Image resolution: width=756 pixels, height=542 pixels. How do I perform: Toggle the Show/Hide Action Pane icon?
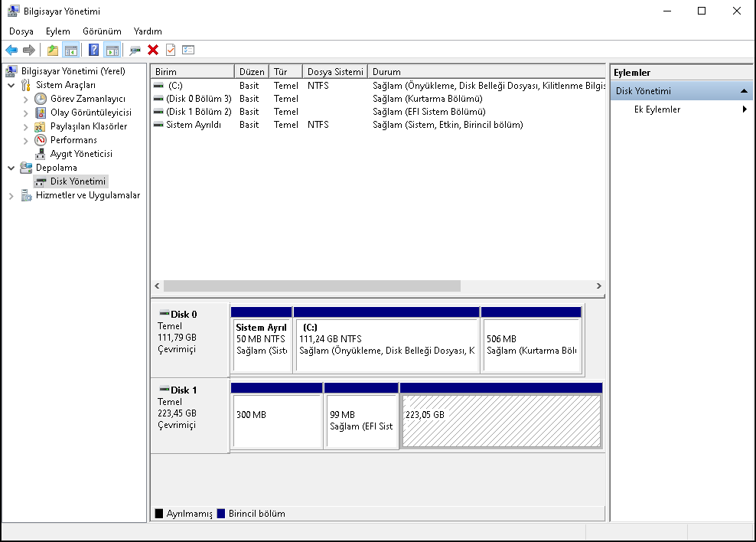112,50
